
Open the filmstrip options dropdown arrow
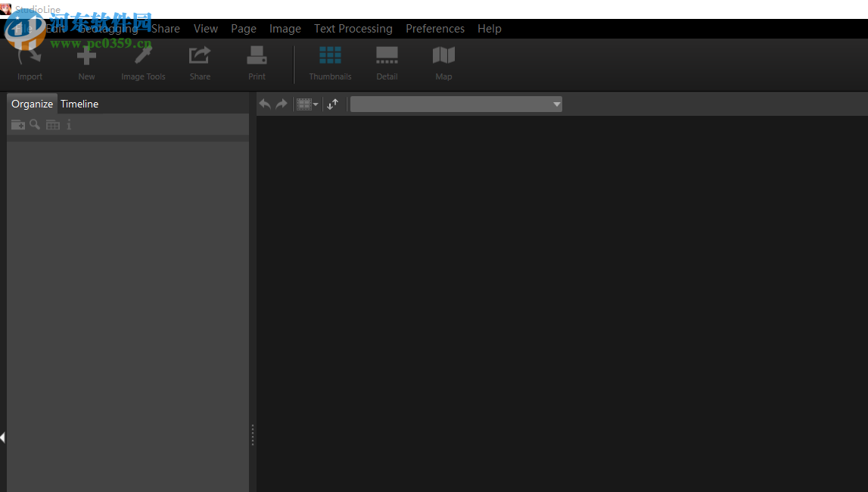316,104
